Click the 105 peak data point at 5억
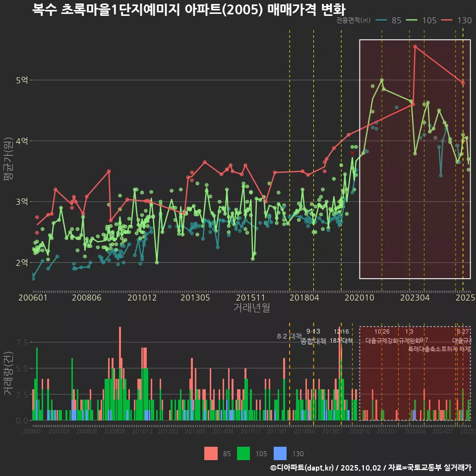The height and width of the screenshot is (476, 476). pyautogui.click(x=382, y=80)
